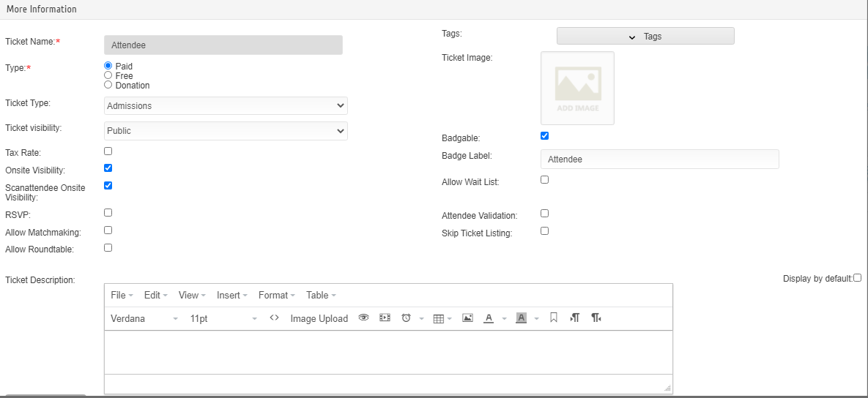
Task: Enable the Tax Rate checkbox
Action: (108, 151)
